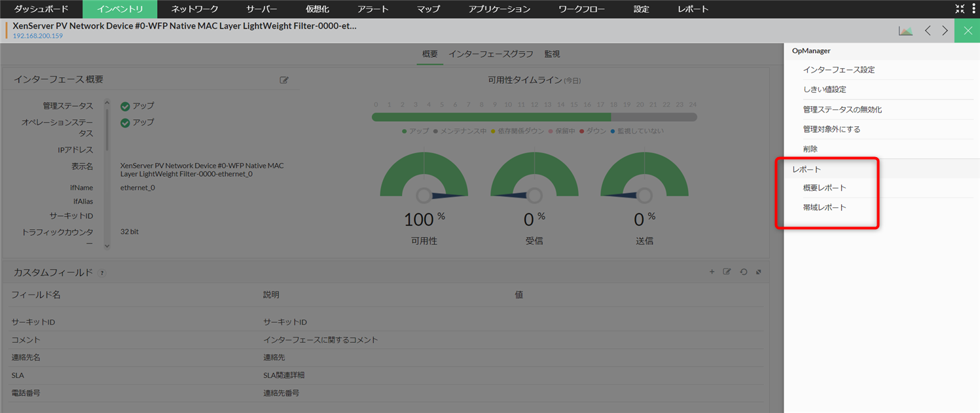Viewport: 980px width, 413px height.
Task: Click the 値 column header
Action: click(518, 295)
